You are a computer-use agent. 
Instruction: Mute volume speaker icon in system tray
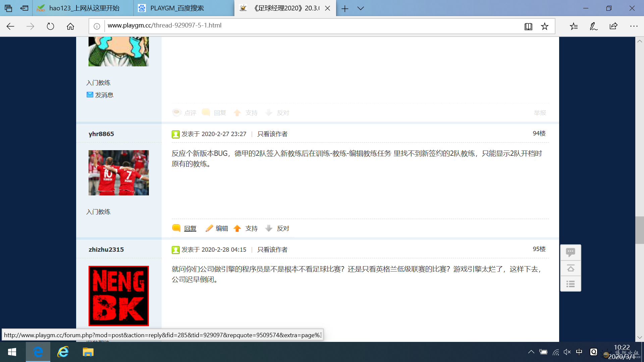[x=567, y=352]
